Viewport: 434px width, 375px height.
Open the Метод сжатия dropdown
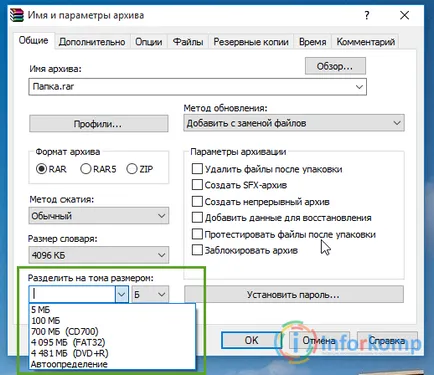click(99, 216)
